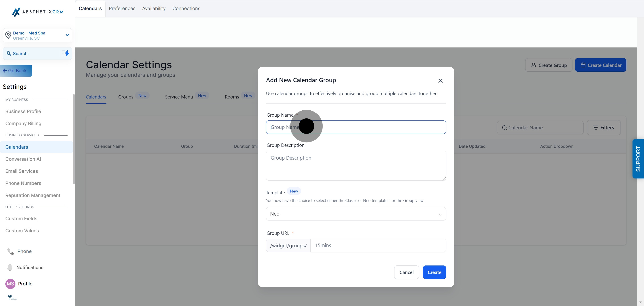
Task: Open the Neo template dropdown
Action: 356,214
